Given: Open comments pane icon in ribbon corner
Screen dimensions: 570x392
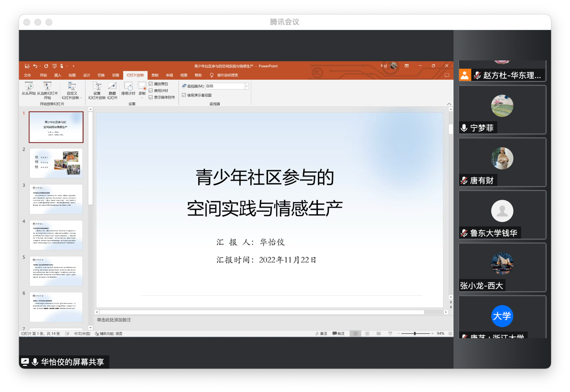Looking at the screenshot, I should [447, 75].
